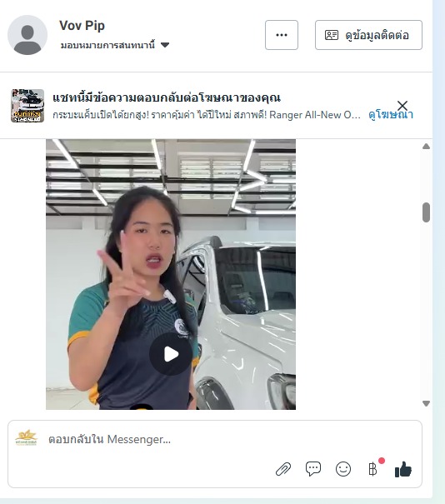
Task: Click the Baht payment request icon
Action: pos(373,469)
